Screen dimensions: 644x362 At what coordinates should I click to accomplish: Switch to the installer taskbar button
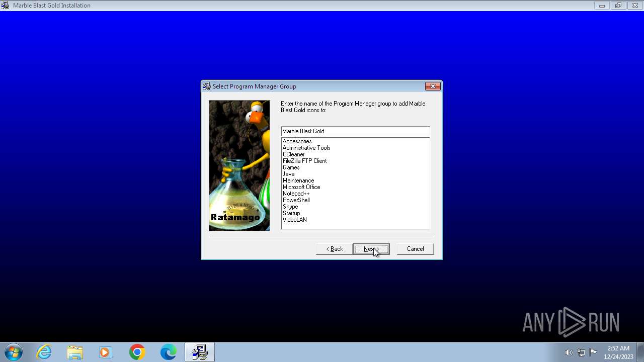(200, 352)
